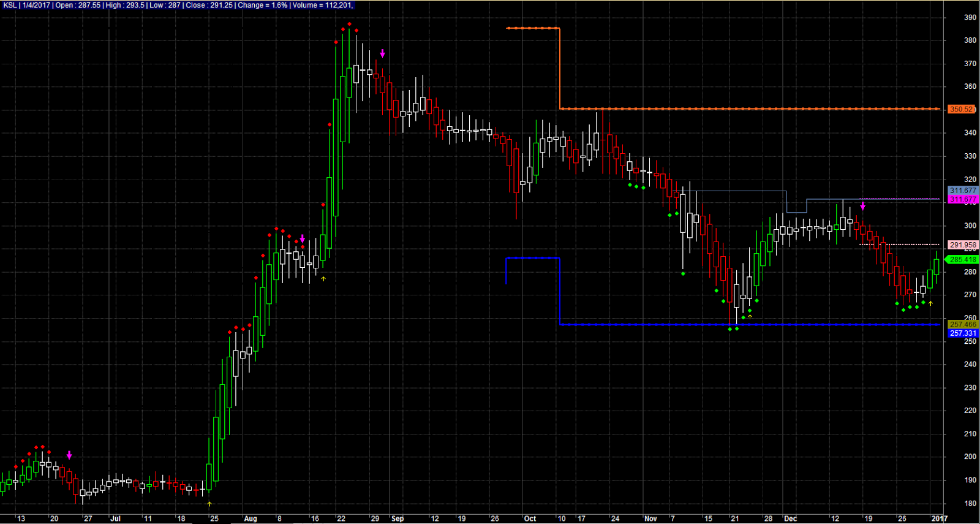The height and width of the screenshot is (524, 980).
Task: Click the white 291.958 price label
Action: (963, 245)
